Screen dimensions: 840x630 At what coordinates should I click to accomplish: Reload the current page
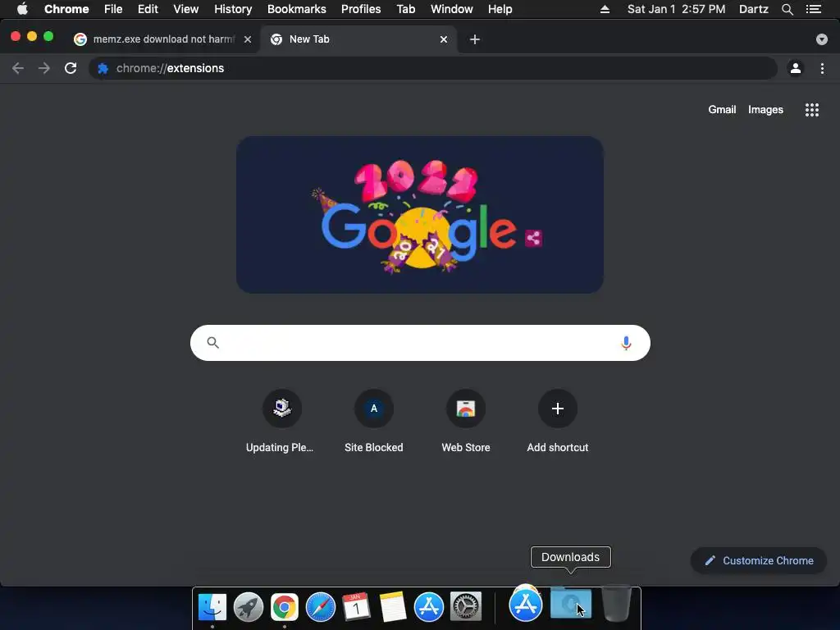pos(71,68)
